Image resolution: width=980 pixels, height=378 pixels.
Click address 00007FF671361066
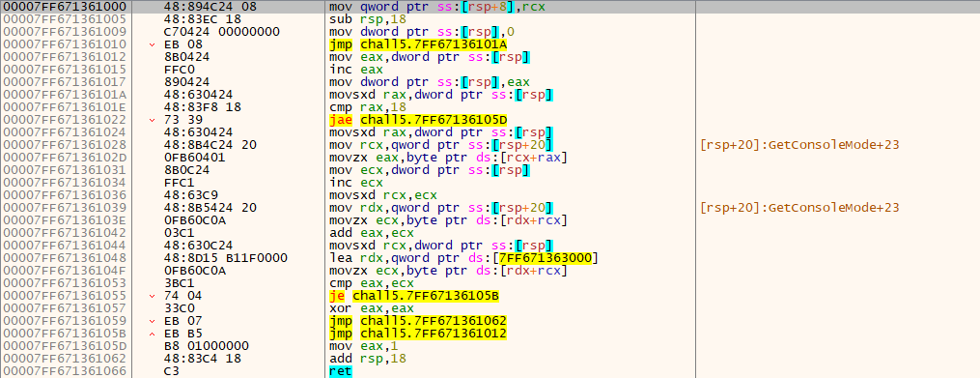64,370
